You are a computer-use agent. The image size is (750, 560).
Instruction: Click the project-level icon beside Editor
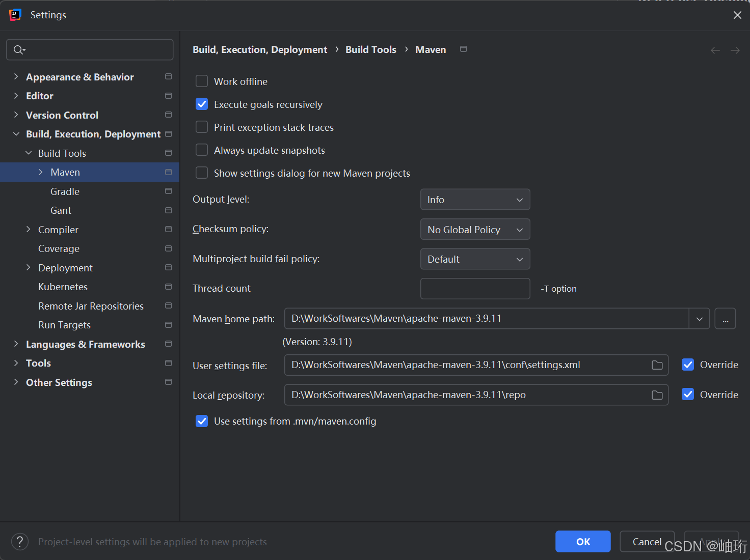click(x=168, y=96)
